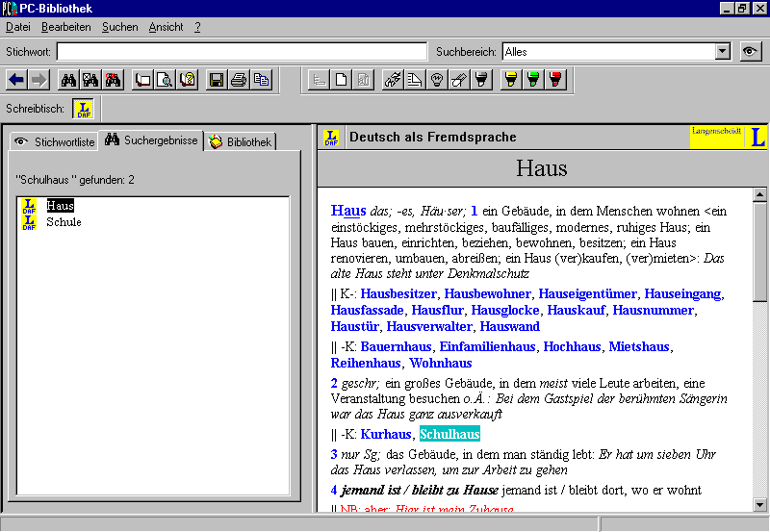The image size is (770, 532).
Task: Open the Suchbereich dropdown list
Action: click(x=723, y=52)
